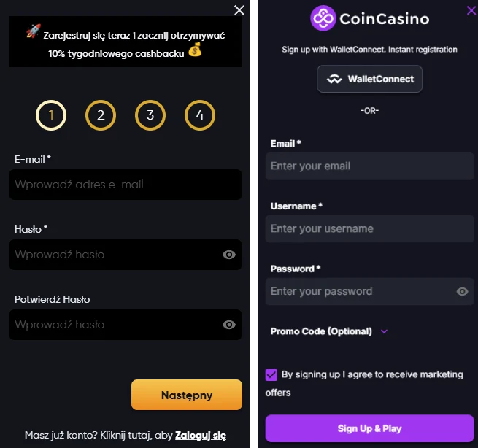
Task: Toggle visibility in the Potwierdź Hasło field
Action: click(x=229, y=325)
